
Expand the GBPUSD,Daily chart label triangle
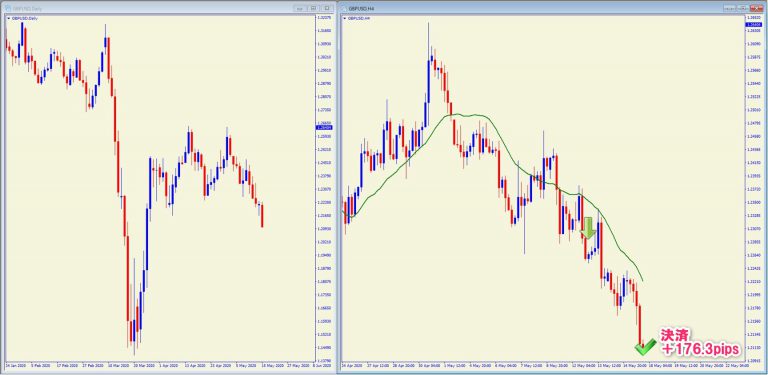[8, 18]
